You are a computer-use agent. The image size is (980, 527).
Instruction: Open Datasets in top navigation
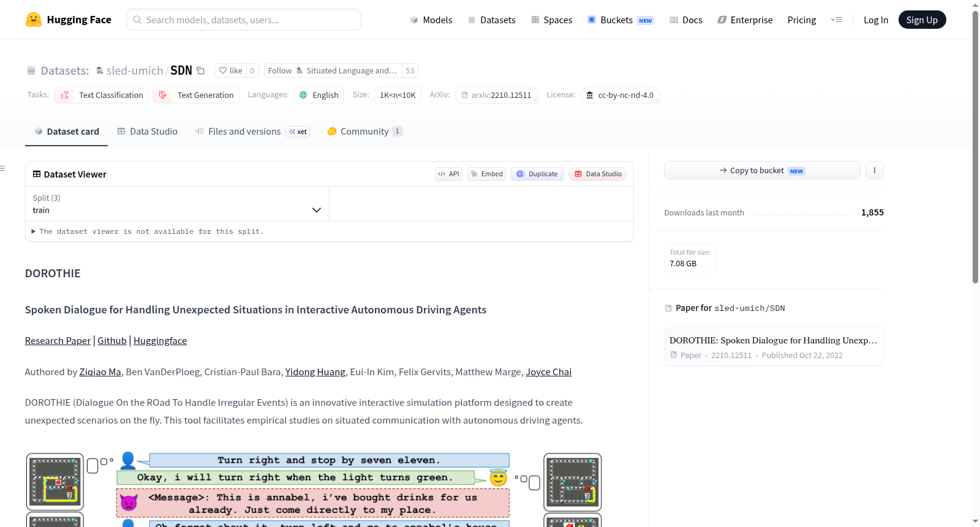pyautogui.click(x=492, y=20)
